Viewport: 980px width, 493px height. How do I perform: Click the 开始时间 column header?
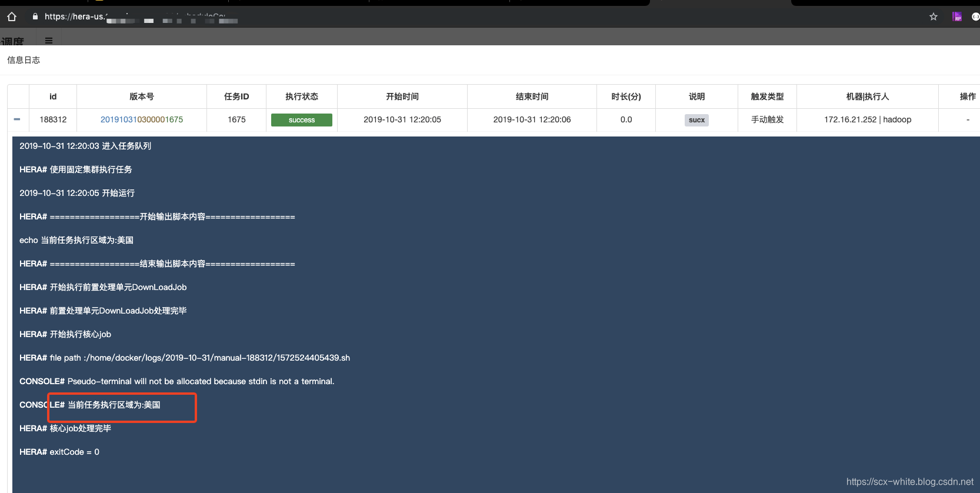click(x=402, y=96)
